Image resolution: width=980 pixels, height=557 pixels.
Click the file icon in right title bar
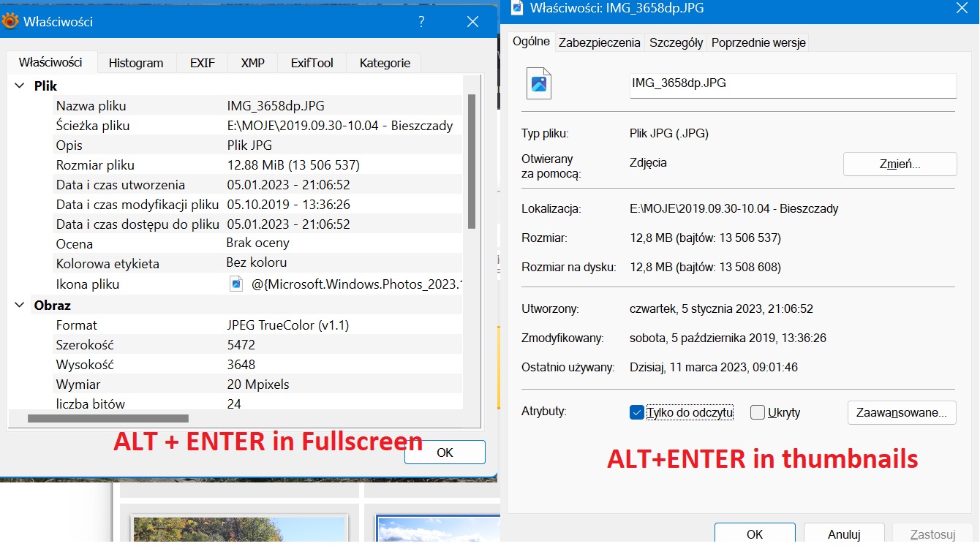point(517,8)
